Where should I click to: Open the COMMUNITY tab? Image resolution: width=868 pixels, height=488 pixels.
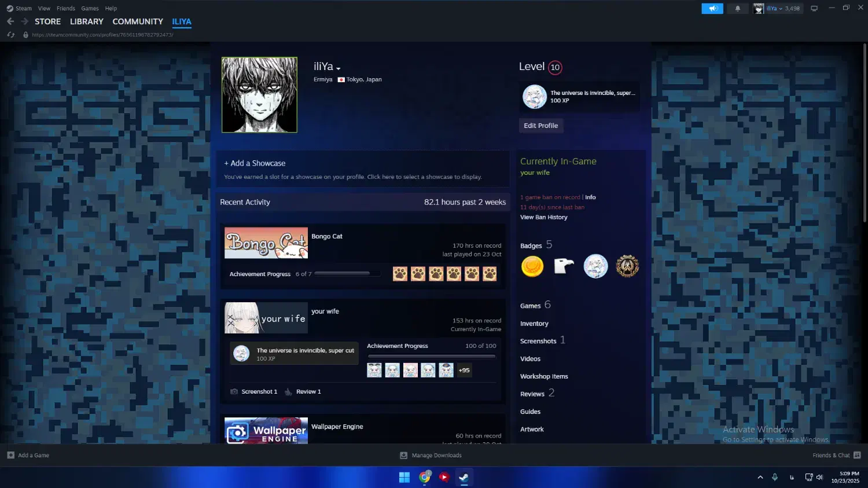(x=138, y=21)
